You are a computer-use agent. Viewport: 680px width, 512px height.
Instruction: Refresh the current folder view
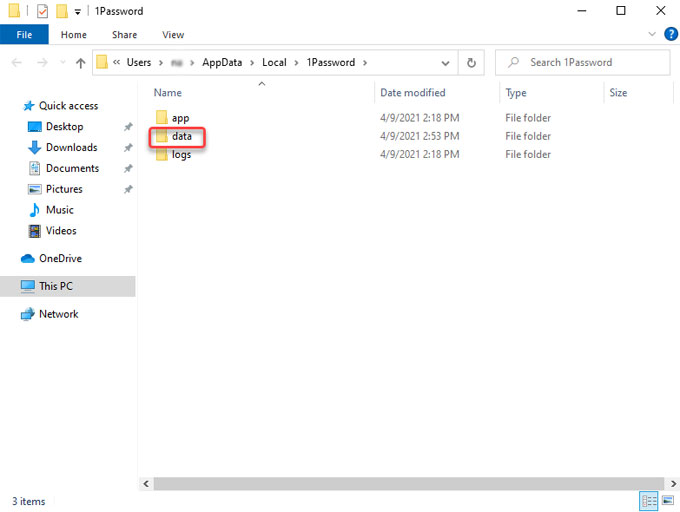tap(471, 63)
